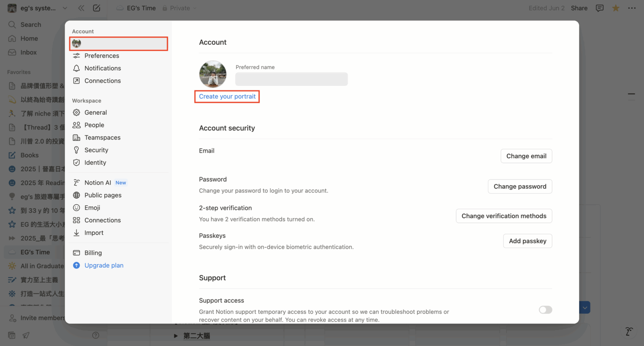Click the Create your portrait link

point(227,96)
